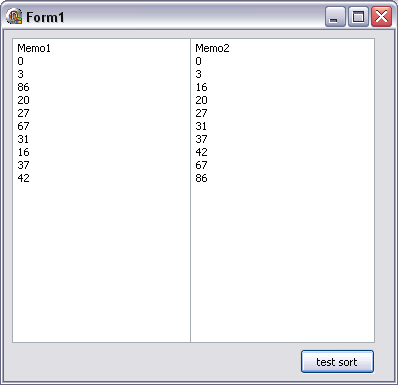This screenshot has height=385, width=398.
Task: Maximize the Form1 window
Action: pos(358,17)
